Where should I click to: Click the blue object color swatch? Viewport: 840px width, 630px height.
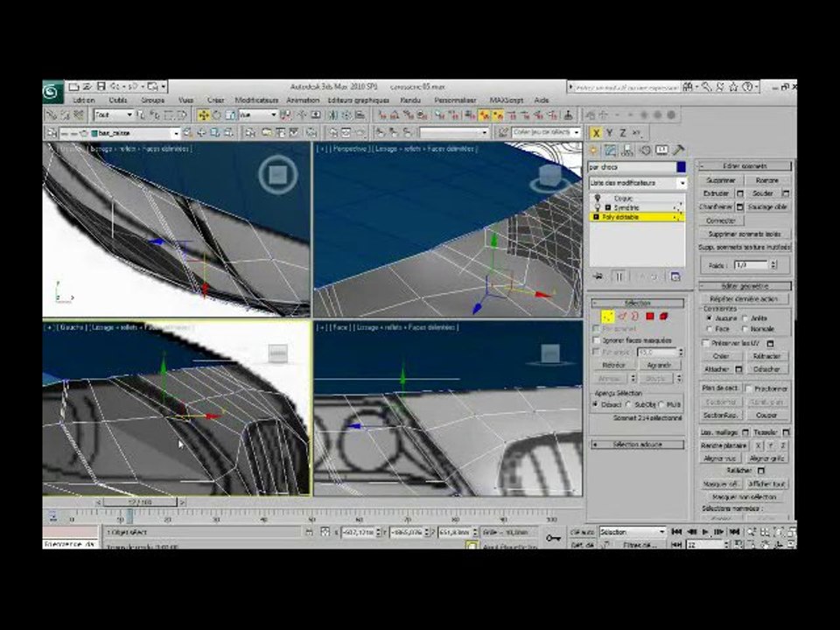point(681,167)
